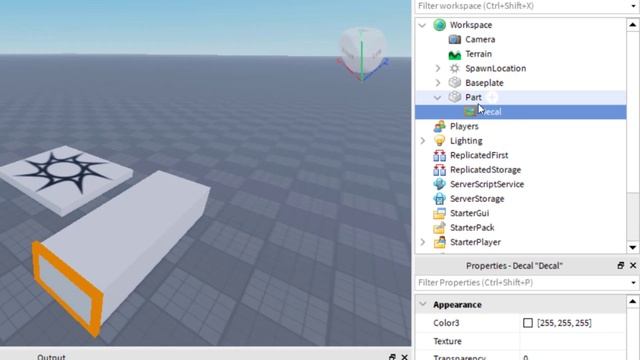
Task: Click Explorer scrollbar down arrow
Action: (633, 247)
